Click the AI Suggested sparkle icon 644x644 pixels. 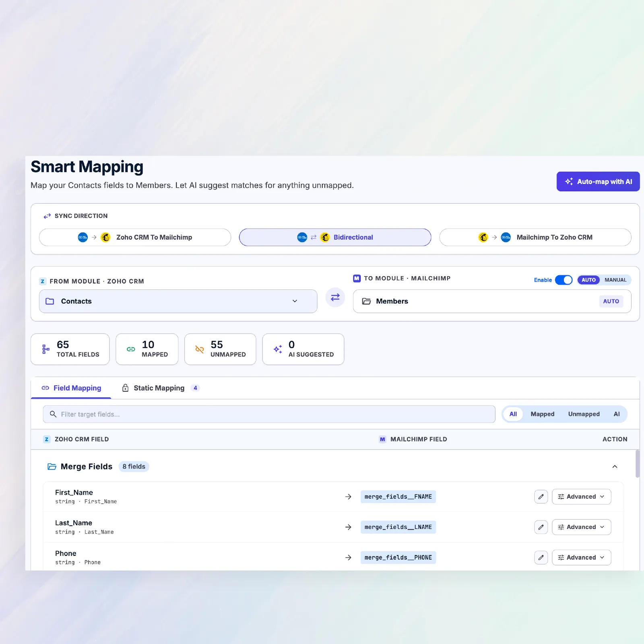pyautogui.click(x=278, y=349)
